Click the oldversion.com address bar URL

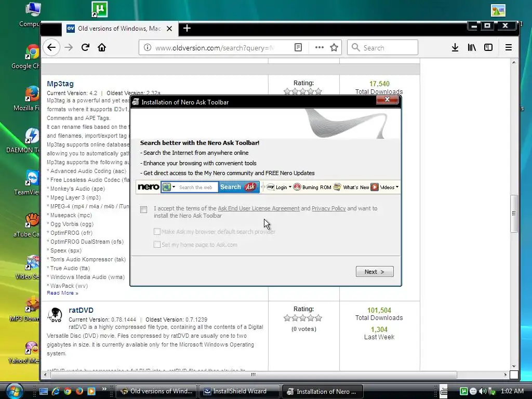pos(215,48)
